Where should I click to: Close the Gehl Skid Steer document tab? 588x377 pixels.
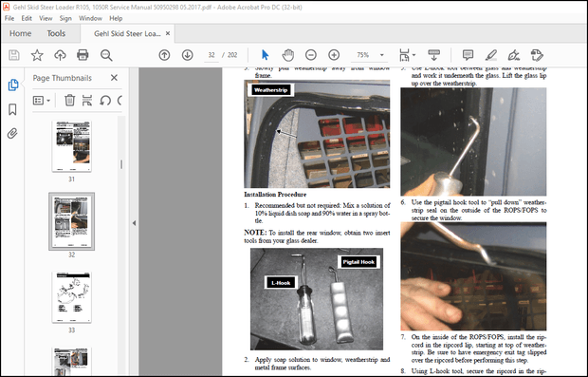point(168,33)
